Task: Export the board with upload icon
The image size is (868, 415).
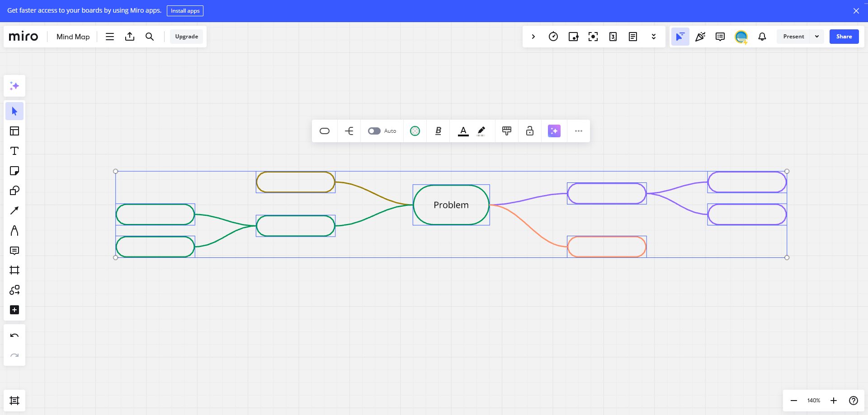Action: (x=130, y=37)
